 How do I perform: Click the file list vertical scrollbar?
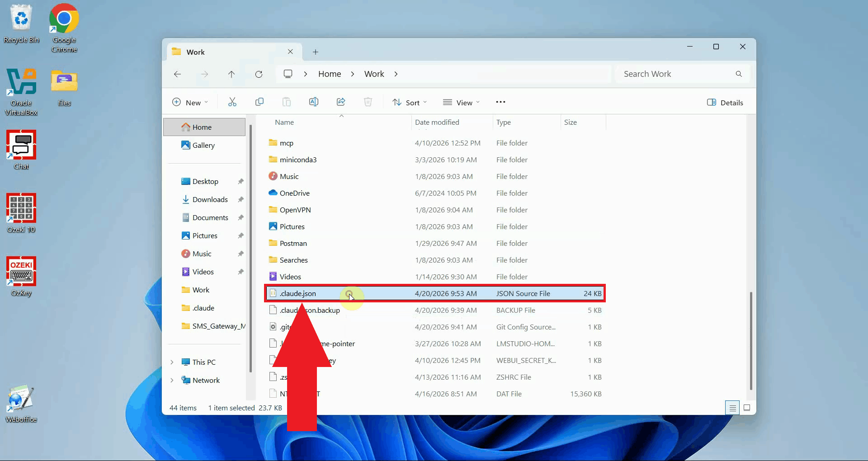pyautogui.click(x=751, y=341)
